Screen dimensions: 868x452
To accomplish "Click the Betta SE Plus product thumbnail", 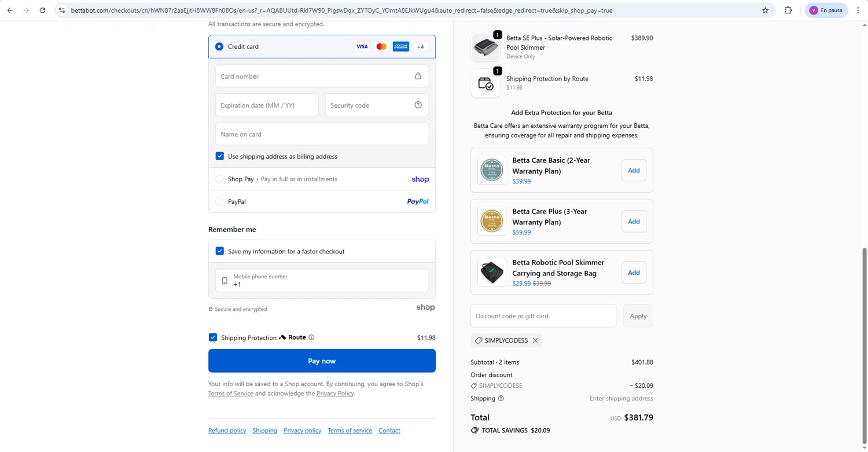I will point(486,47).
